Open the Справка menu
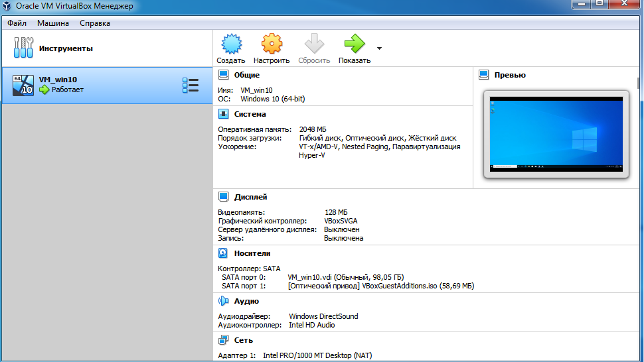644x362 pixels. click(x=95, y=23)
